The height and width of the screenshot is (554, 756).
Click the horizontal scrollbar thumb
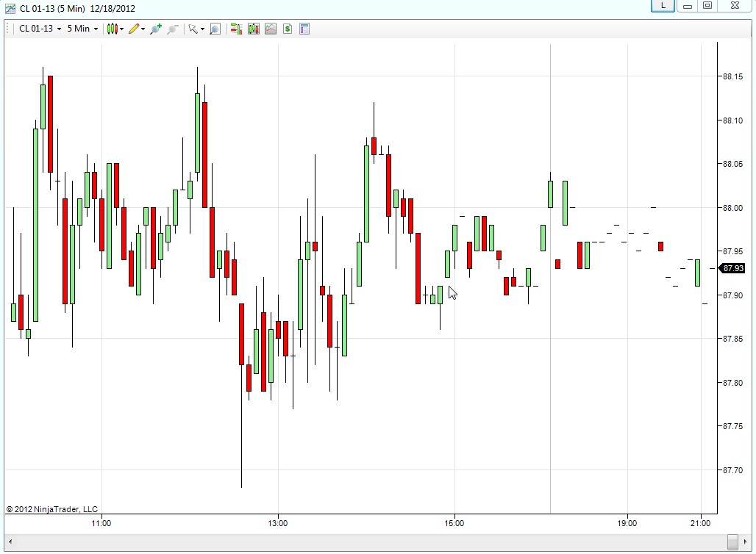(x=732, y=542)
